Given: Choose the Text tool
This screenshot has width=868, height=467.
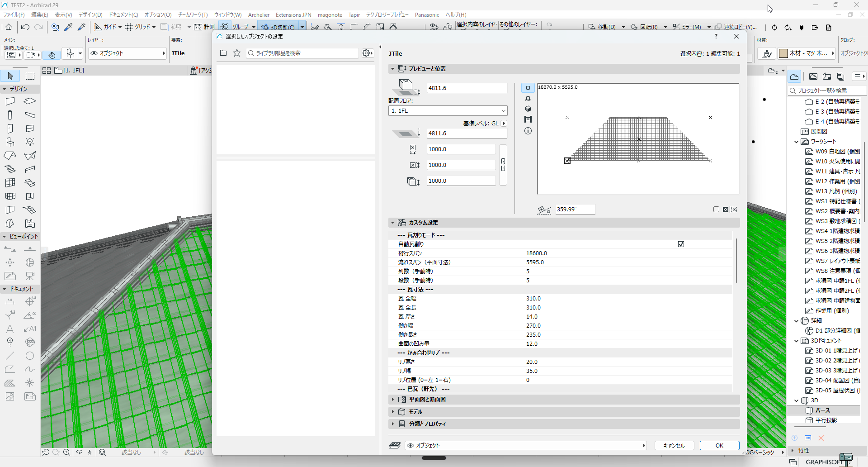Looking at the screenshot, I should pyautogui.click(x=10, y=329).
